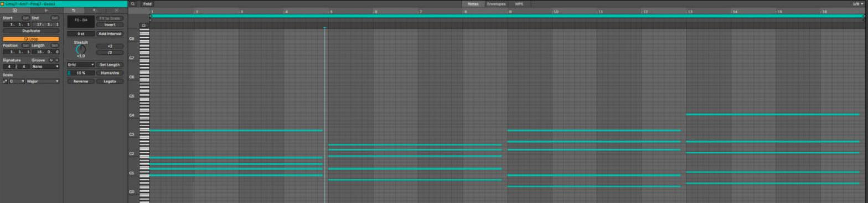This screenshot has height=203, width=868.
Task: Select the top note of the first chord
Action: (x=236, y=130)
